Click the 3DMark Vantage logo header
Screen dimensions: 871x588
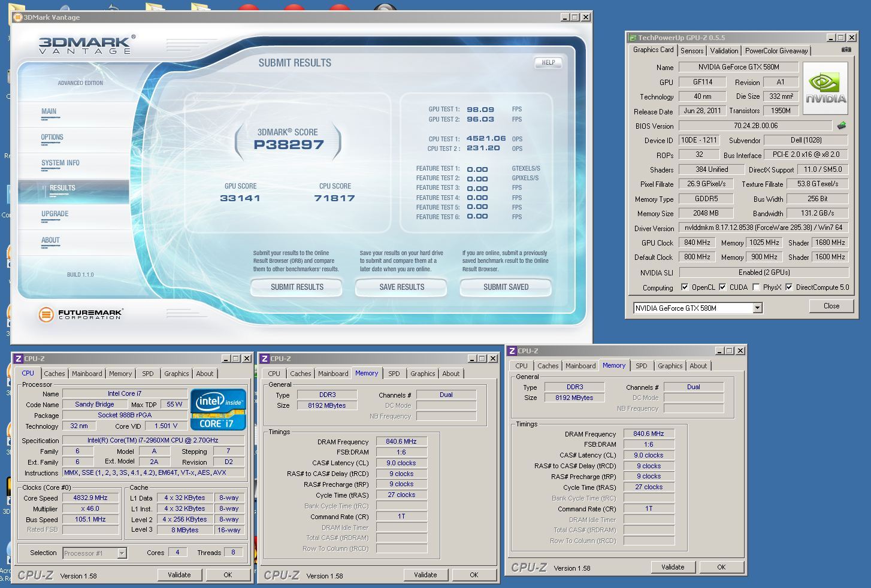pos(87,45)
